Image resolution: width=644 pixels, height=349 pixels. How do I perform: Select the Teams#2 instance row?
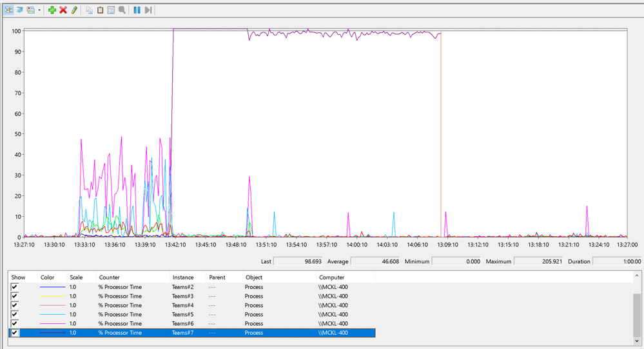[x=192, y=287]
